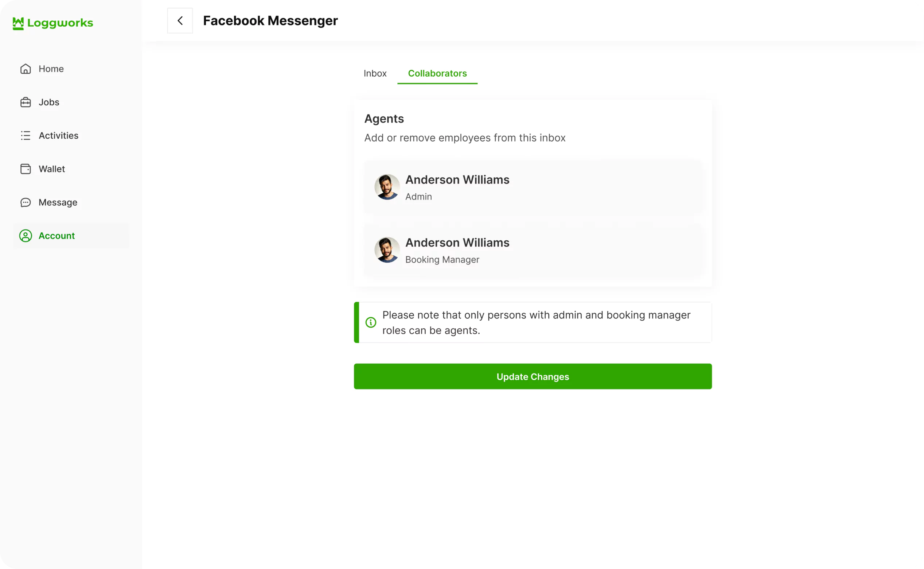
Task: Click the info icon in notice
Action: [x=371, y=322]
